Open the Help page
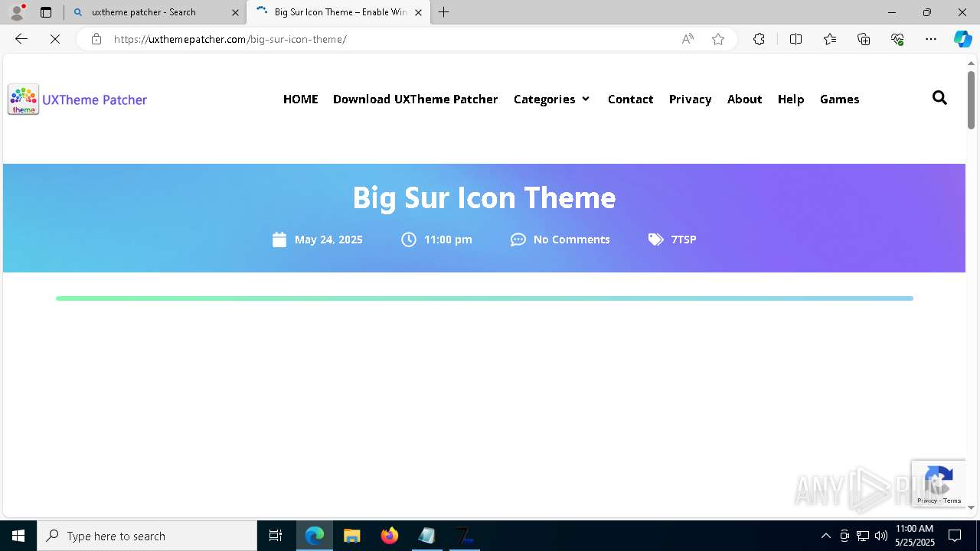Viewport: 980px width, 551px height. click(x=791, y=99)
